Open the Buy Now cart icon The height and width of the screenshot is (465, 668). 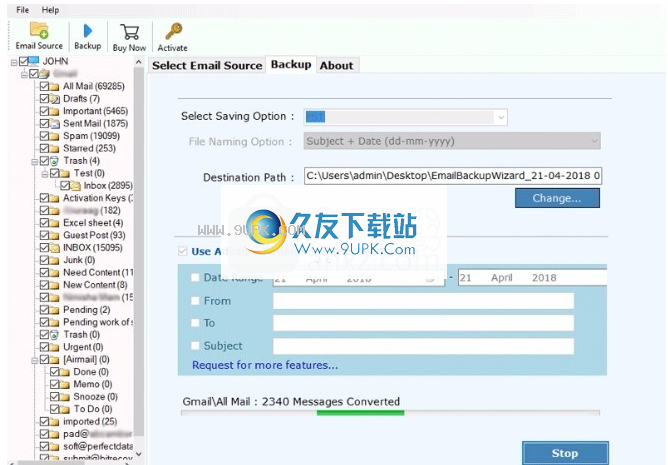click(x=130, y=32)
